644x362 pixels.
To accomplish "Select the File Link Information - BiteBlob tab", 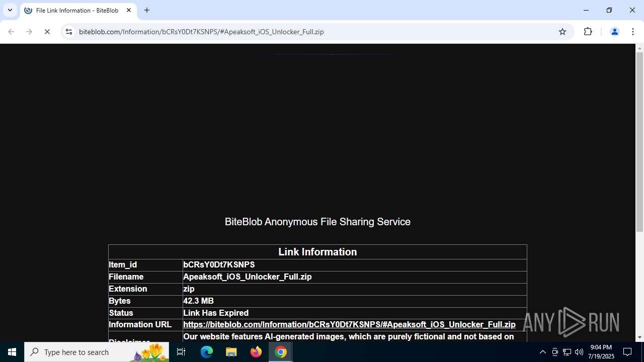I will point(78,11).
